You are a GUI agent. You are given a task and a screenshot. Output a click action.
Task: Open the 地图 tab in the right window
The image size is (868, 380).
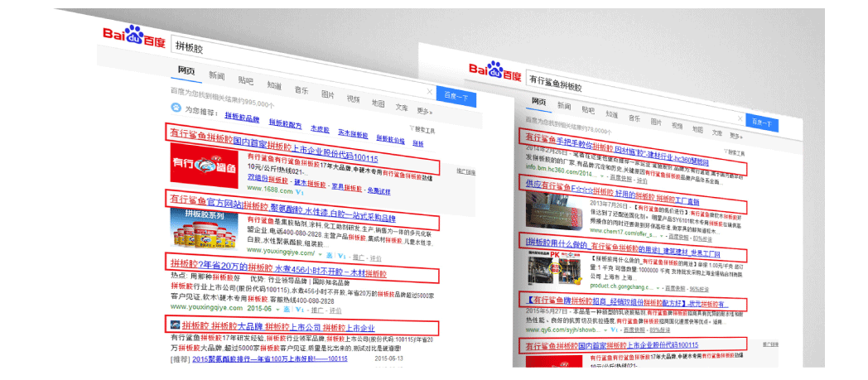(x=697, y=129)
